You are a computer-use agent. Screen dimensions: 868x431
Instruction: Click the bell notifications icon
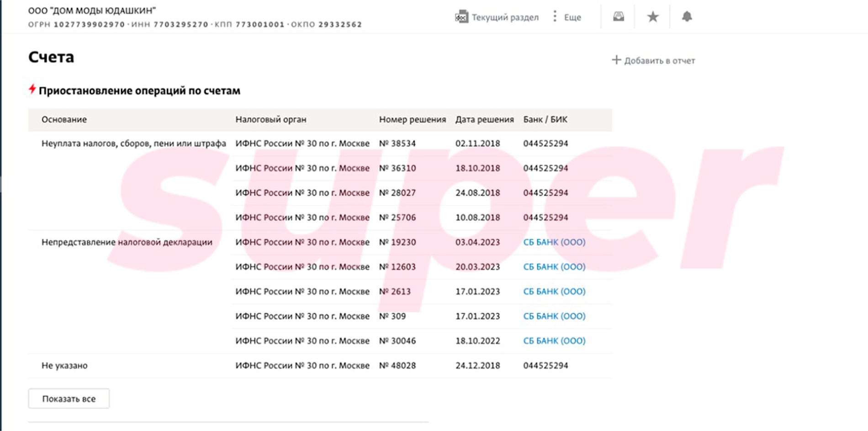[x=687, y=17]
